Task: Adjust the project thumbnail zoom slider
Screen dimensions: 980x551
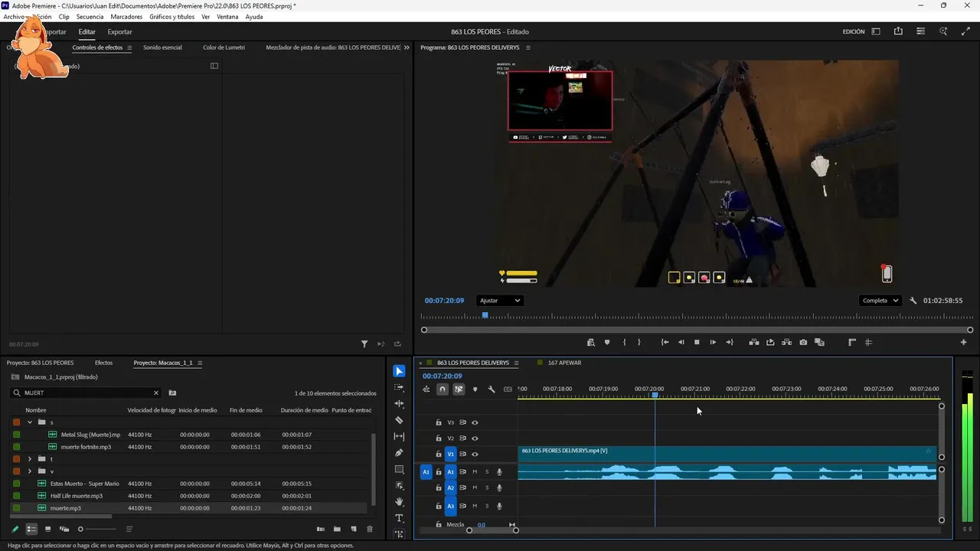Action: click(x=80, y=529)
